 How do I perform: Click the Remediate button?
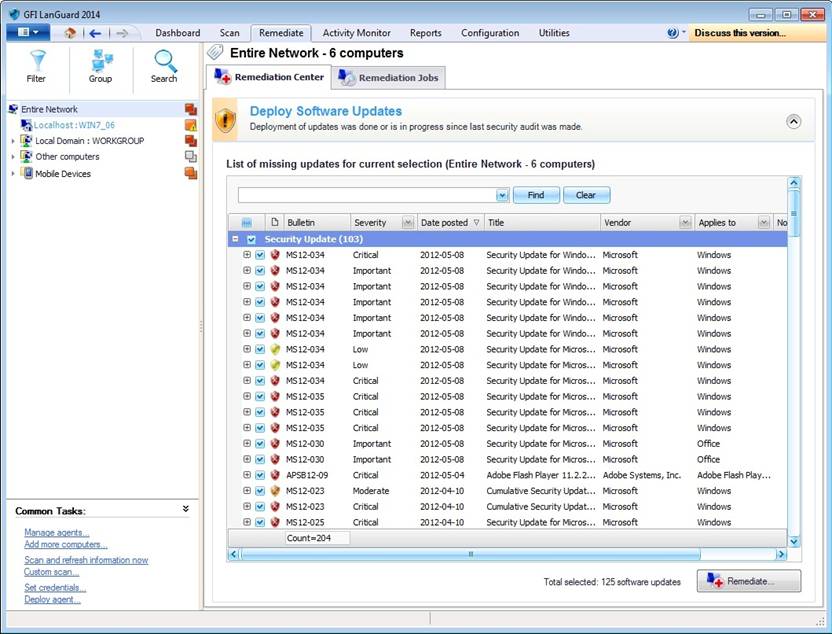tap(748, 581)
